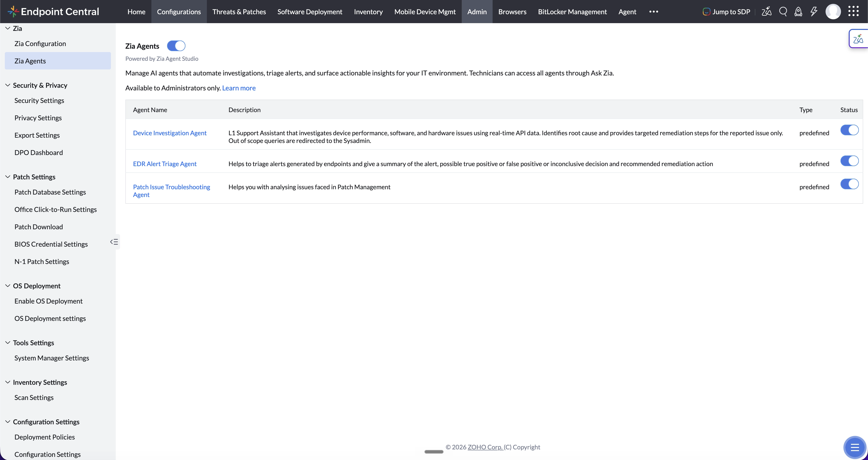Viewport: 868px width, 460px height.
Task: Follow the Learn more link
Action: tap(238, 88)
